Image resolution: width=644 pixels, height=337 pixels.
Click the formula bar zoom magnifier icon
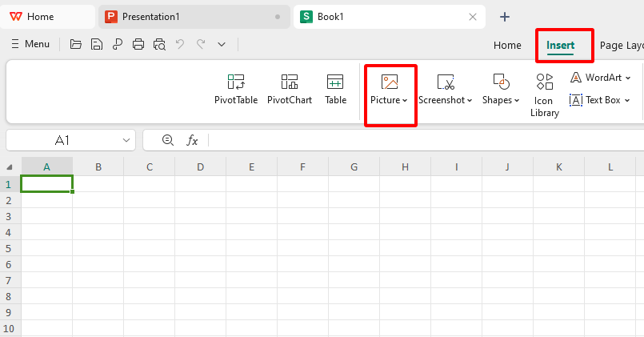point(167,140)
